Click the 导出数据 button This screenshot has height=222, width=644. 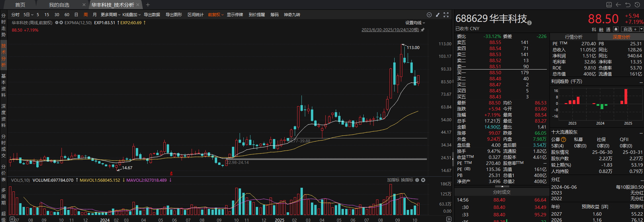coord(152,15)
